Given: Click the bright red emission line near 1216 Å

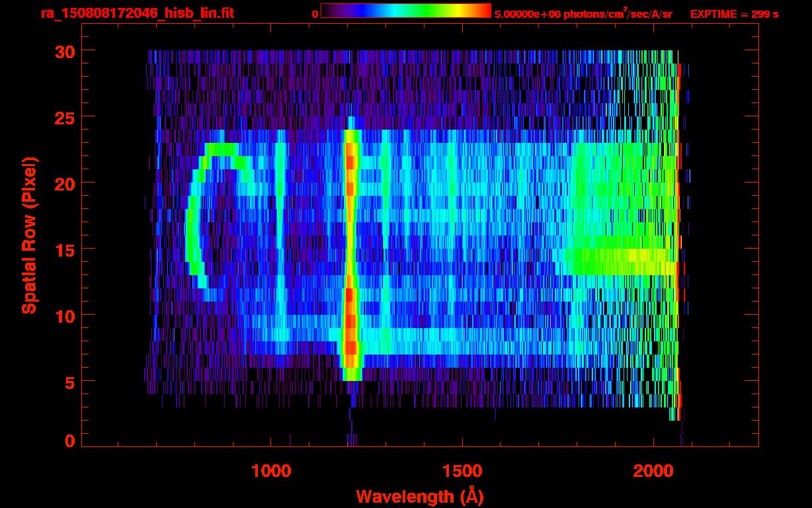Looking at the screenshot, I should (x=350, y=255).
